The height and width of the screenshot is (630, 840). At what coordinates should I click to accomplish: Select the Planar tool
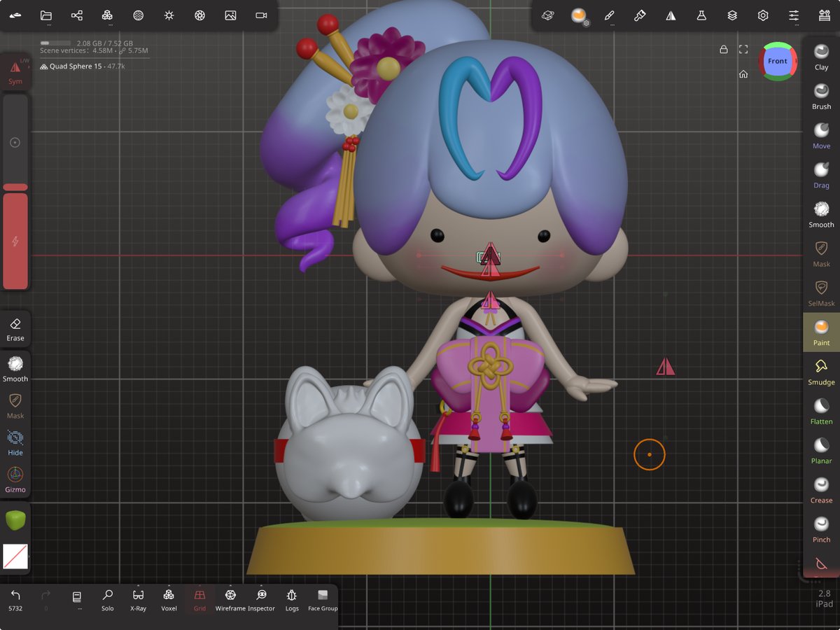pyautogui.click(x=821, y=451)
